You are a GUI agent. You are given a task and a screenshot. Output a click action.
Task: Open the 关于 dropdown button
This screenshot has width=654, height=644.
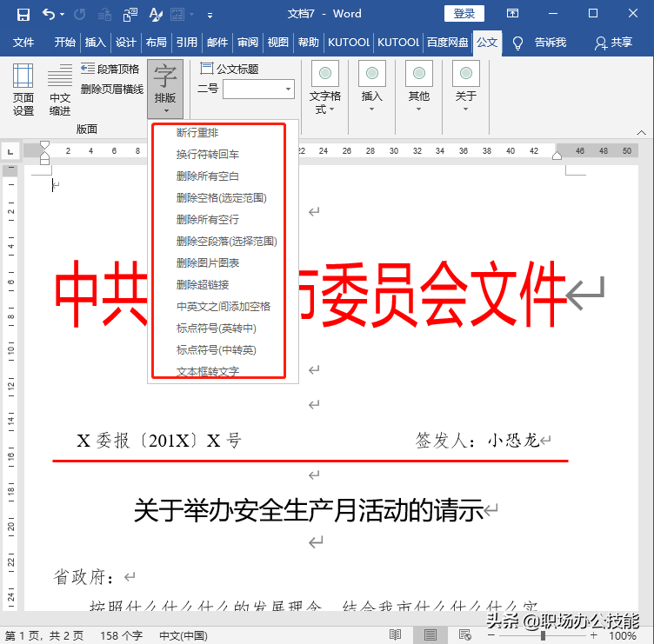point(466,87)
